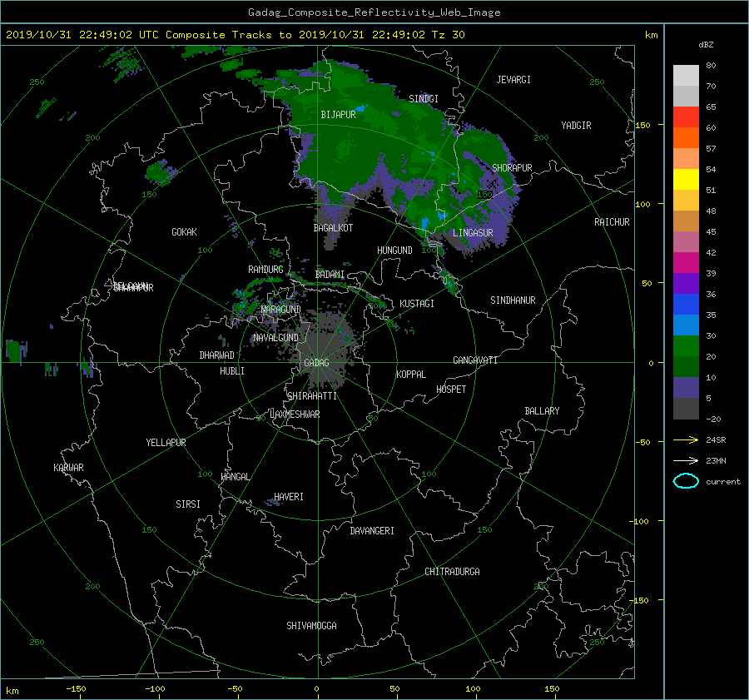
Task: Click the YELLAPUR city label
Action: click(166, 443)
